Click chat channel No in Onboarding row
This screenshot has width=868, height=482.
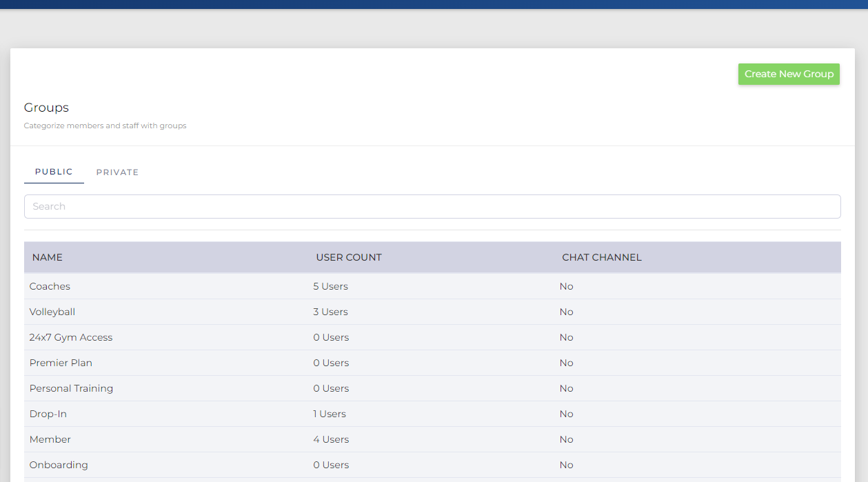[567, 465]
